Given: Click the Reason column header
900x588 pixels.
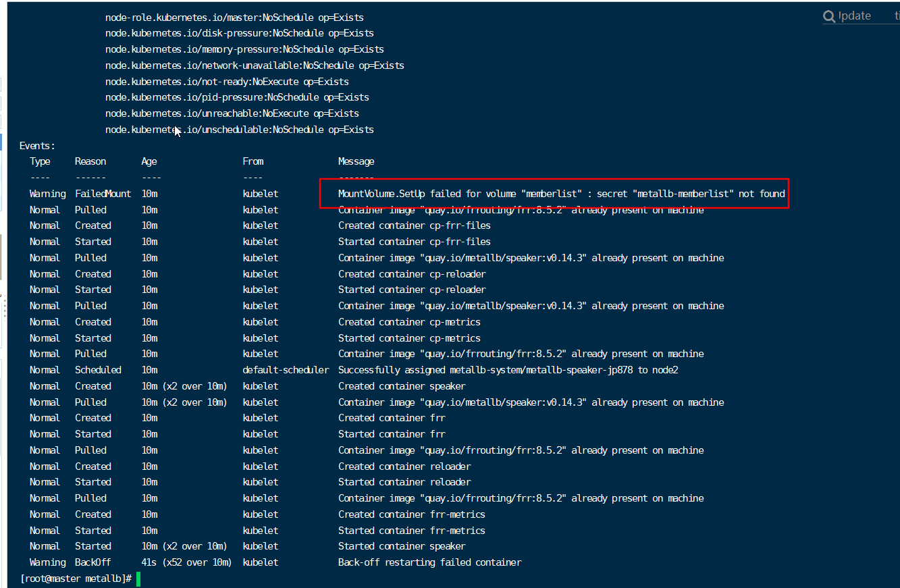Looking at the screenshot, I should pyautogui.click(x=90, y=161).
